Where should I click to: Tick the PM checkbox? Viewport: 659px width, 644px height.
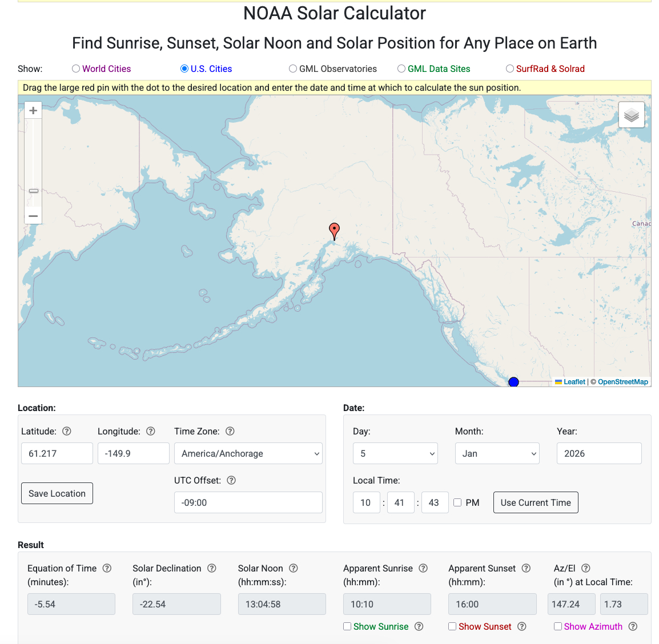click(x=457, y=502)
